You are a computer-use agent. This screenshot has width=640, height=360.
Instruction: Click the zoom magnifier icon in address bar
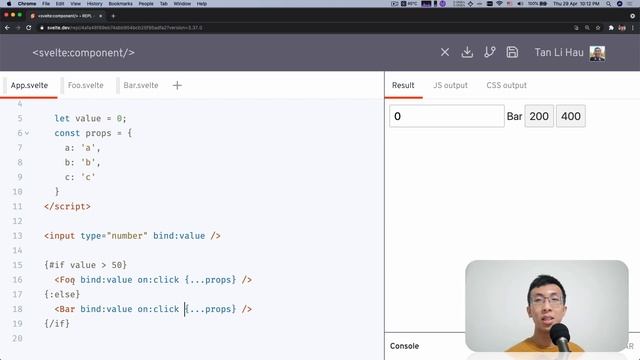tap(587, 28)
